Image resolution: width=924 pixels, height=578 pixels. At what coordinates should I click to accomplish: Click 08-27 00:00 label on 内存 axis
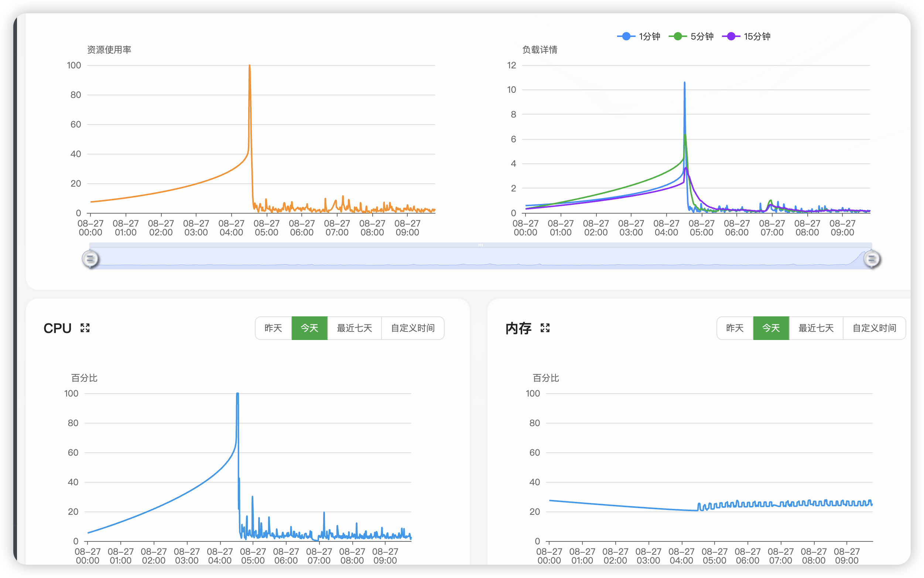(549, 555)
